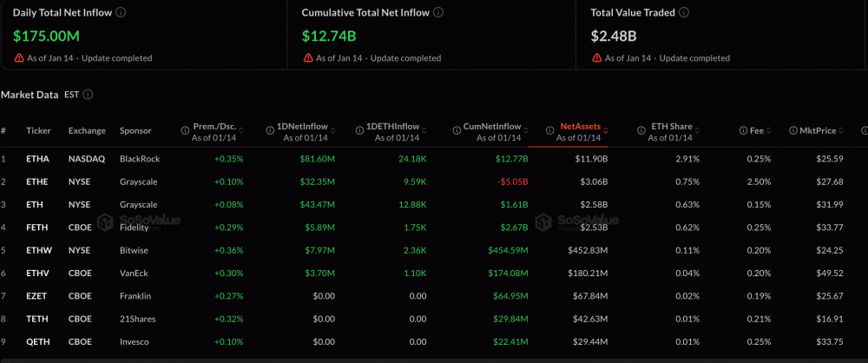Viewport: 868px width, 363px height.
Task: Click warning triangle under Daily Total Net Inflow
Action: click(x=19, y=58)
